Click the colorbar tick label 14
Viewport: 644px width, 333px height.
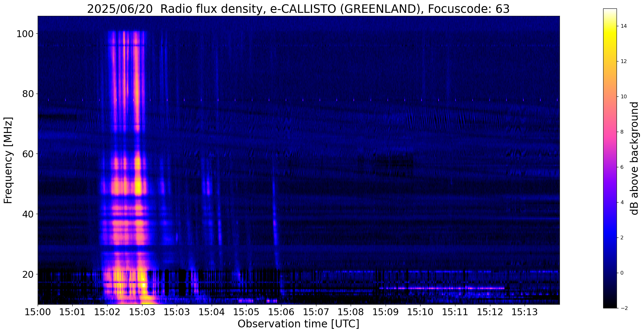click(624, 26)
